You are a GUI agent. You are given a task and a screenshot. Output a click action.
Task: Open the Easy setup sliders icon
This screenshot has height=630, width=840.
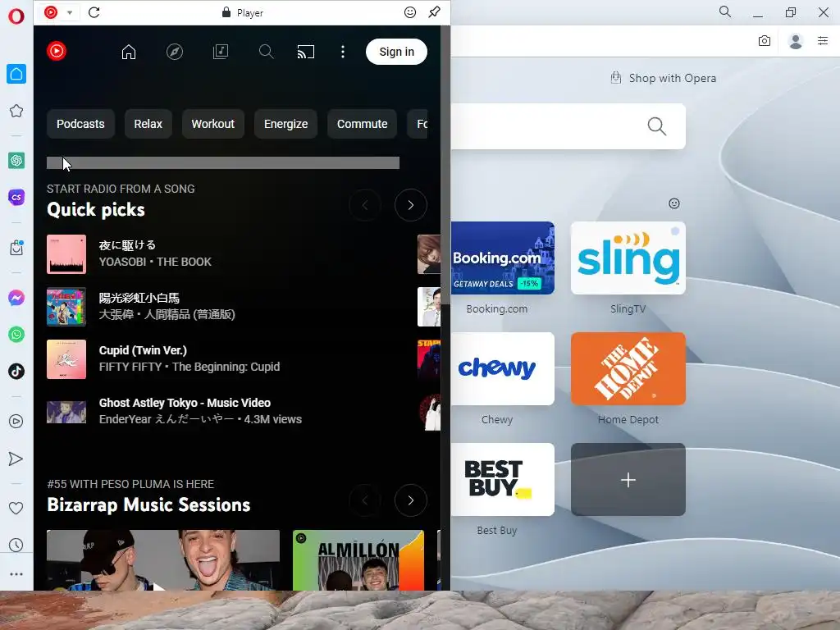click(x=823, y=41)
